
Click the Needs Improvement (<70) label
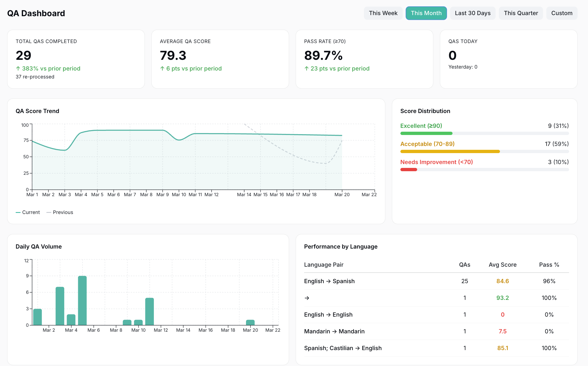point(436,162)
